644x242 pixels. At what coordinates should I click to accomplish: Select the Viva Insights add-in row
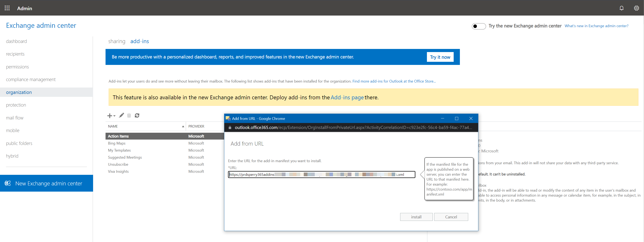click(165, 171)
